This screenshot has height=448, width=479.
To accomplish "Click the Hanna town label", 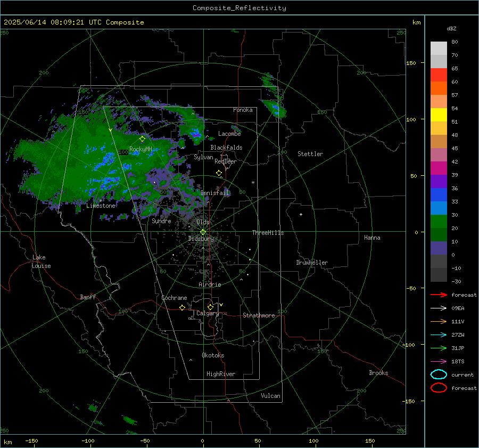I will tap(372, 238).
